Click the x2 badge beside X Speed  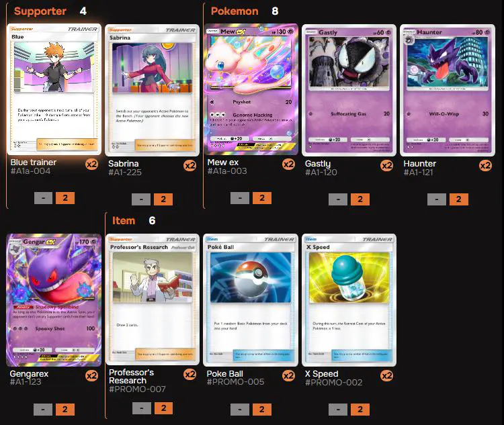coord(386,375)
